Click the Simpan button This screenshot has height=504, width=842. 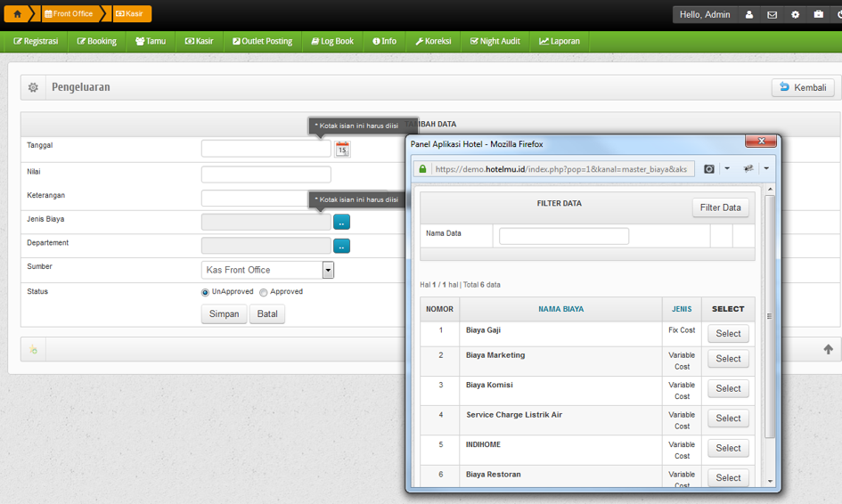[224, 314]
